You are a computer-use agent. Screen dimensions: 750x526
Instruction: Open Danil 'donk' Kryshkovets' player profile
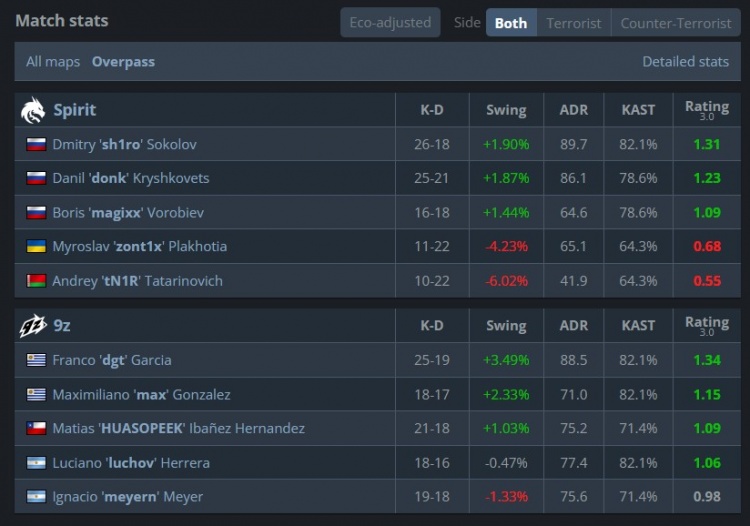click(x=131, y=178)
